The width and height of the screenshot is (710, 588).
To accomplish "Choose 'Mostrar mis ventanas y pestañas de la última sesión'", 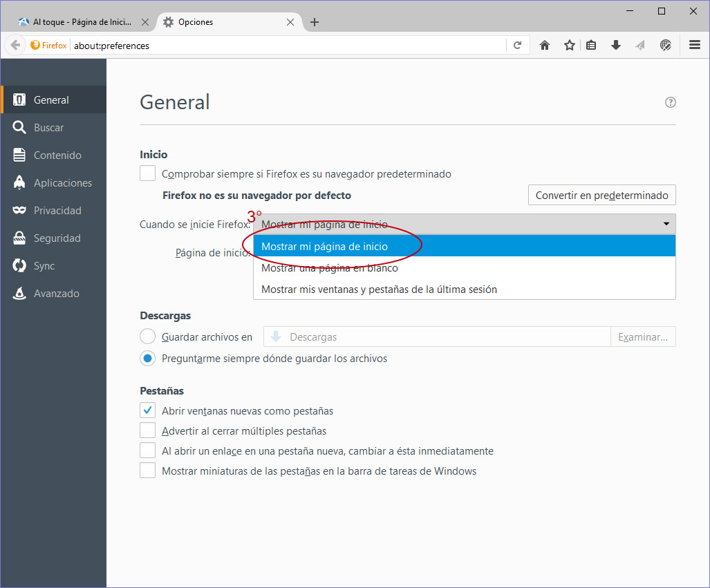I will coord(465,290).
